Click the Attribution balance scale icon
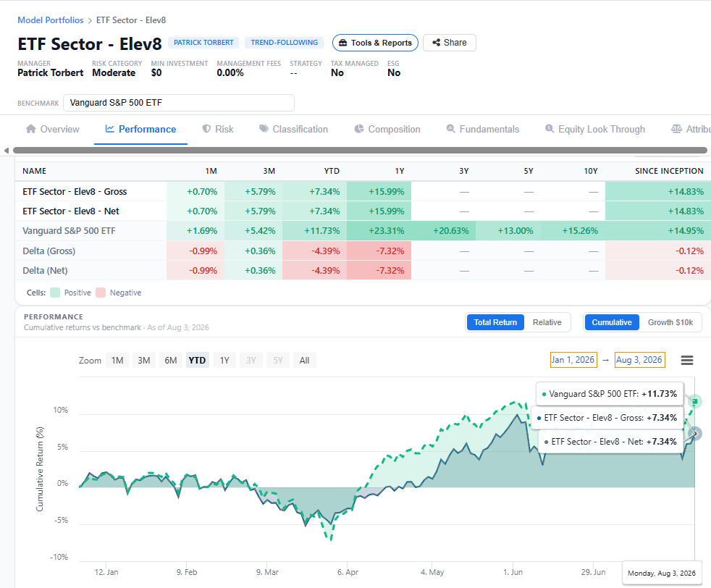Screen dimensions: 711x588 pyautogui.click(x=676, y=129)
